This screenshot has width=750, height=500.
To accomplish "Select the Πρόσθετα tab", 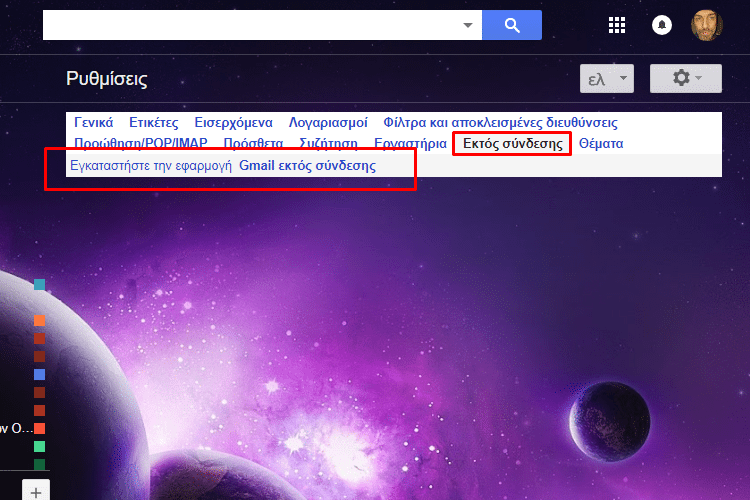I will pyautogui.click(x=253, y=144).
